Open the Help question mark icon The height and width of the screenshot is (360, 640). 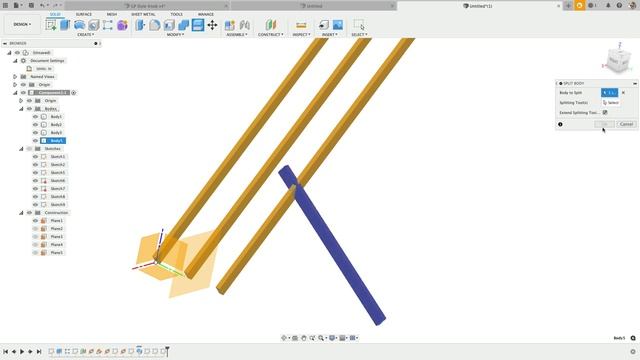(619, 5)
